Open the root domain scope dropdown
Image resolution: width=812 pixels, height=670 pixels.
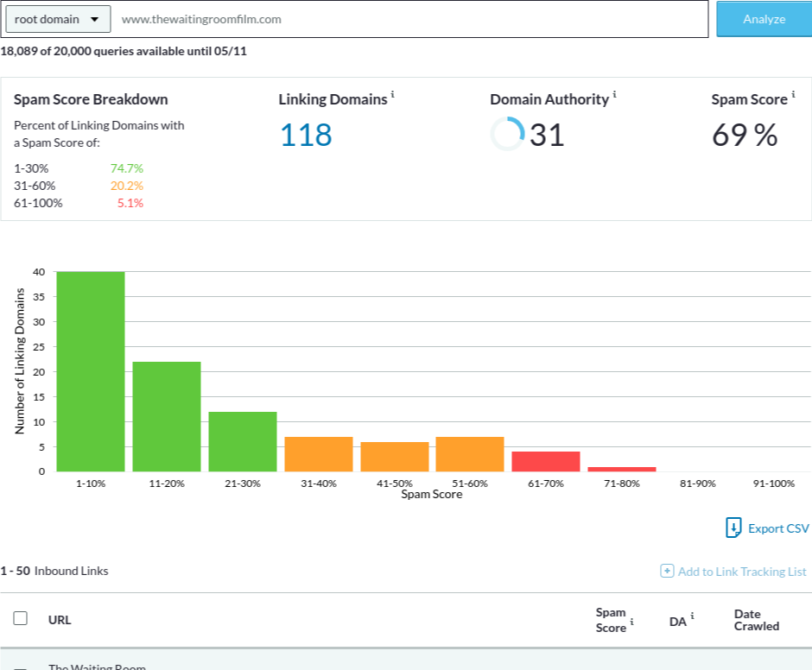[57, 19]
